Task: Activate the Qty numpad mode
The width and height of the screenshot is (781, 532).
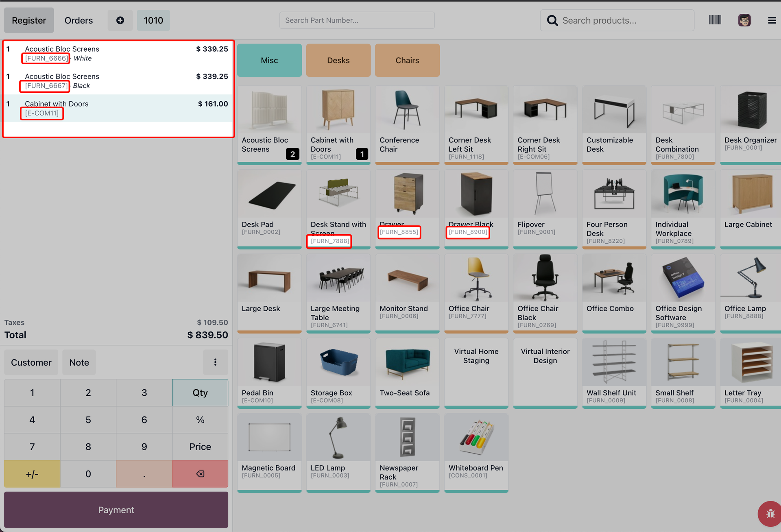Action: coord(200,392)
